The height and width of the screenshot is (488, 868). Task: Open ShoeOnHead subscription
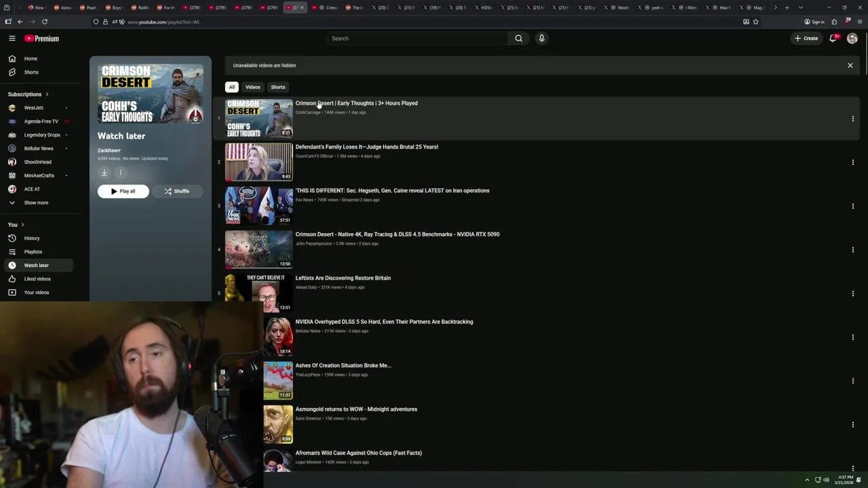click(38, 162)
